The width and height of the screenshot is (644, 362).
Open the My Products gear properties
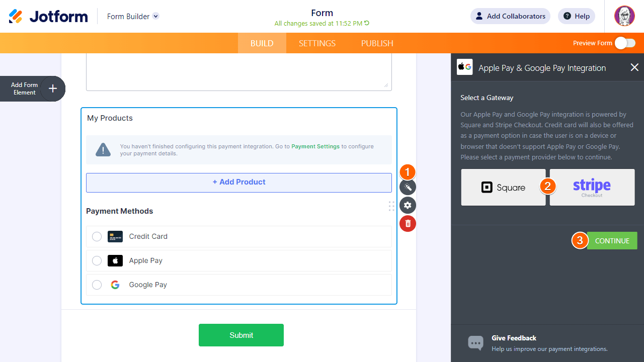tap(408, 205)
